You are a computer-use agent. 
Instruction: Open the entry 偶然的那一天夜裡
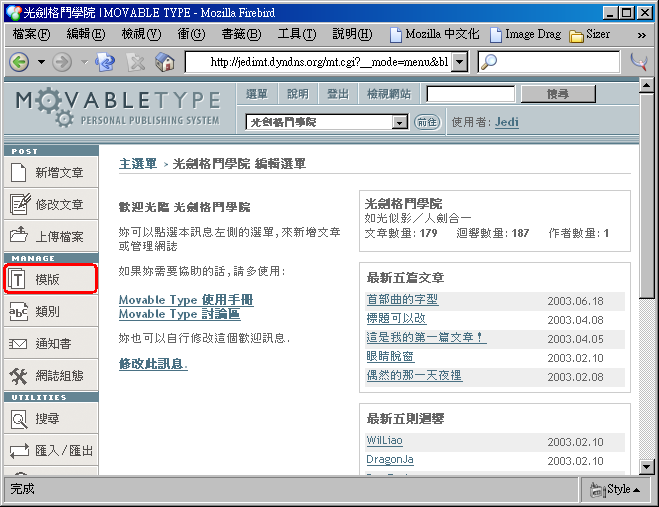414,375
